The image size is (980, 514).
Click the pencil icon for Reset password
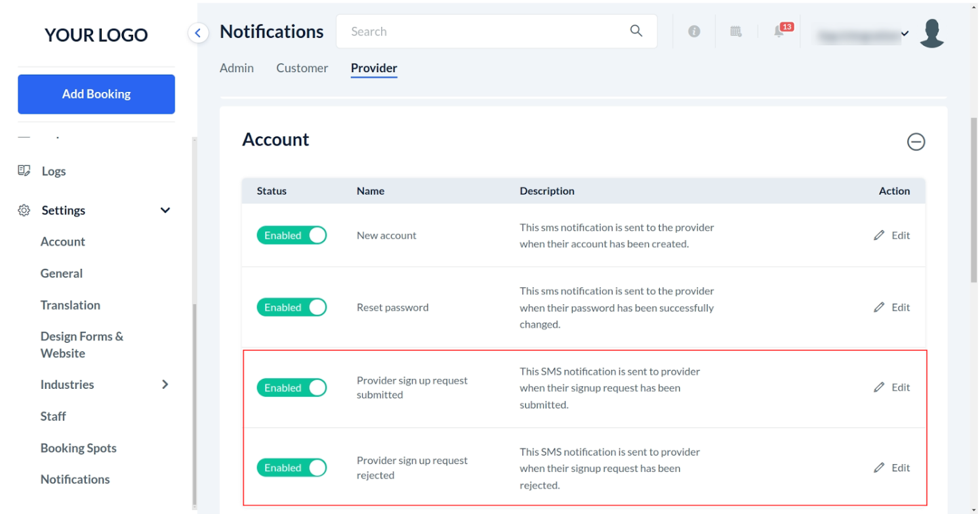[880, 307]
